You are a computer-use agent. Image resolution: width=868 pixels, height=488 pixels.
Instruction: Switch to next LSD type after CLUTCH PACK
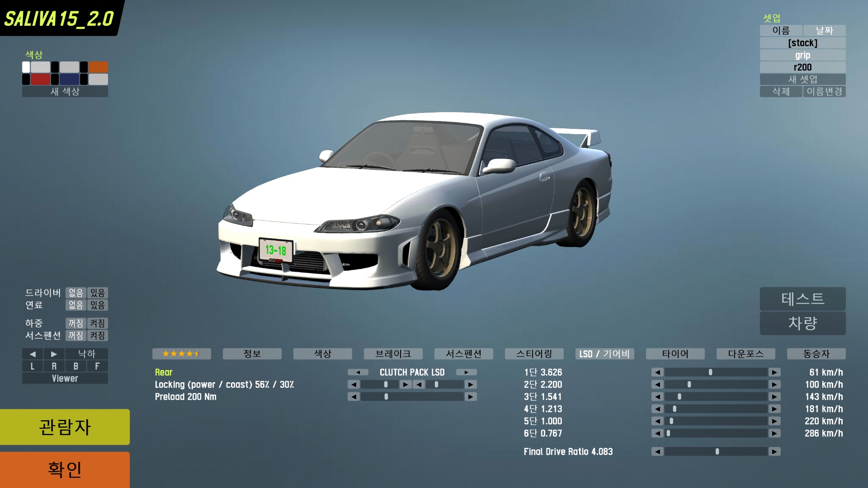[466, 372]
